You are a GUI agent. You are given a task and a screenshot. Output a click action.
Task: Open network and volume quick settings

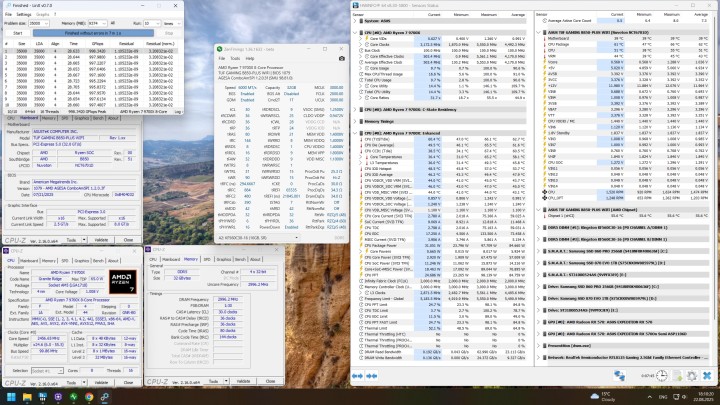[x=680, y=397]
